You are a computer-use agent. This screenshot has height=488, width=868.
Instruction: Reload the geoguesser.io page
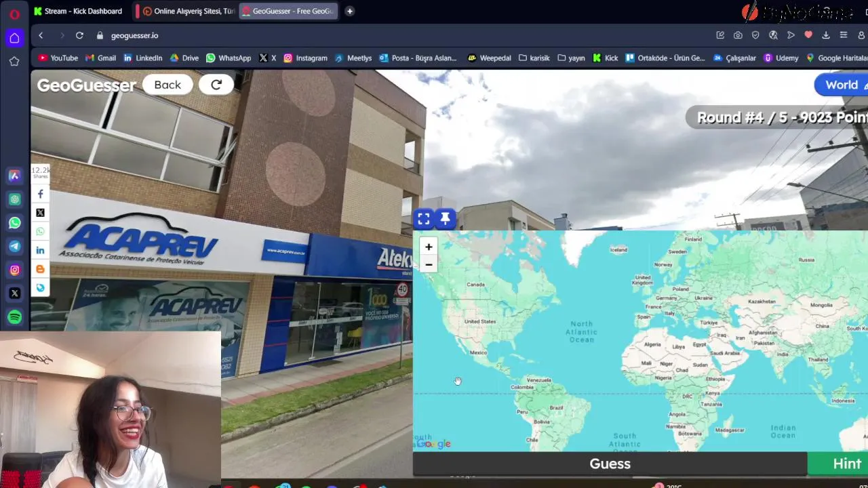tap(79, 35)
